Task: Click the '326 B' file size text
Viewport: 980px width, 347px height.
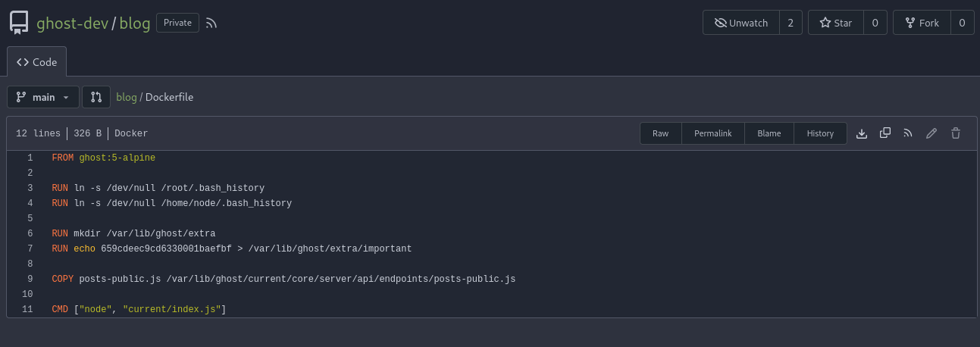Action: (87, 133)
